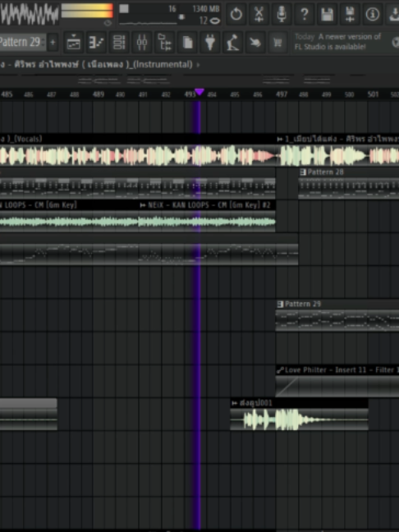Open the Mixer view icon
This screenshot has height=532, width=399.
(x=142, y=43)
